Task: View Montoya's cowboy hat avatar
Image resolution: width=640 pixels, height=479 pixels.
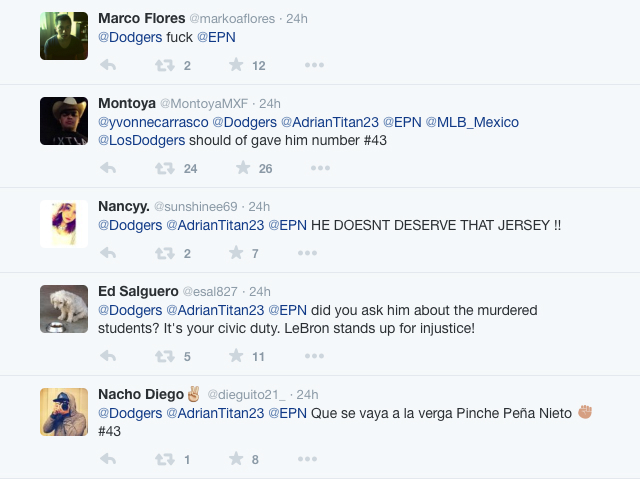Action: pos(64,122)
